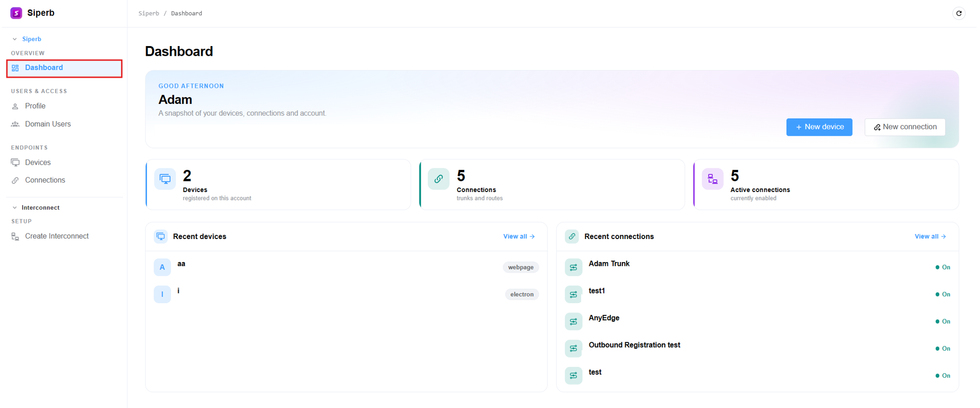This screenshot has height=408, width=980.
Task: Open Profile in the sidebar
Action: click(64, 106)
